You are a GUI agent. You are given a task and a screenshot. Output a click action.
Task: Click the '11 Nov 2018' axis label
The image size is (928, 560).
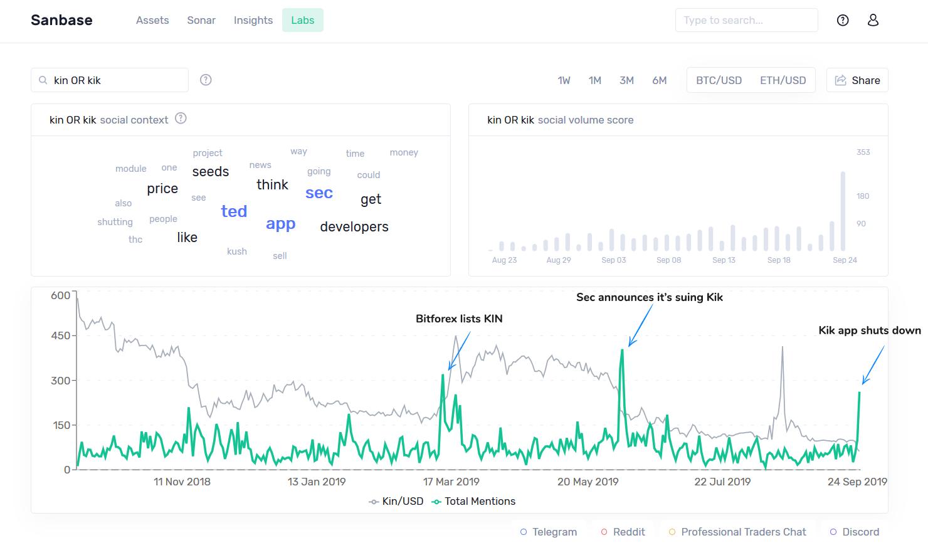(x=182, y=482)
